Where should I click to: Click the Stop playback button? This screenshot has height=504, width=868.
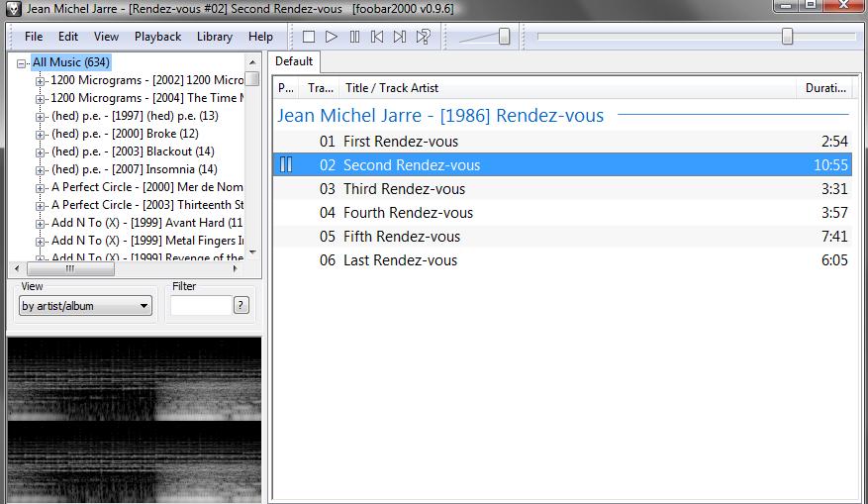[309, 37]
